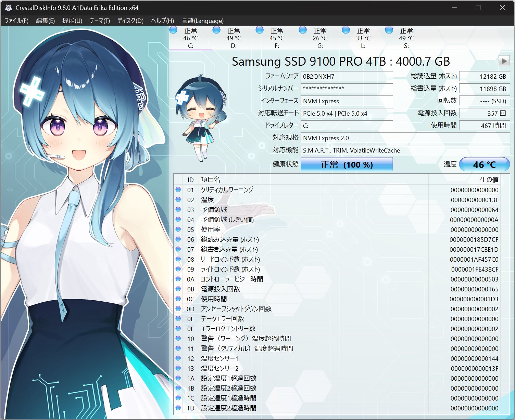Click status orb for 12 温度センサー1
This screenshot has height=420, width=515.
[178, 358]
